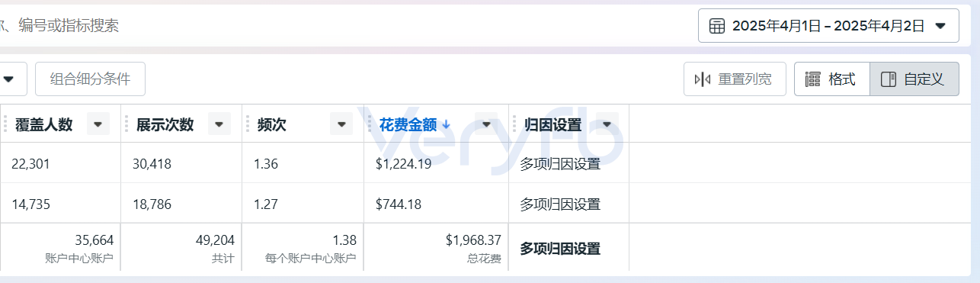980x283 pixels.
Task: Switch to the 格式 view option
Action: (x=831, y=79)
